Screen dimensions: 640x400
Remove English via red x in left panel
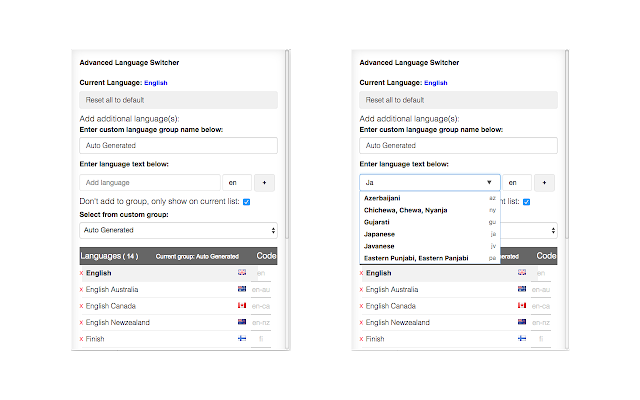(x=81, y=273)
